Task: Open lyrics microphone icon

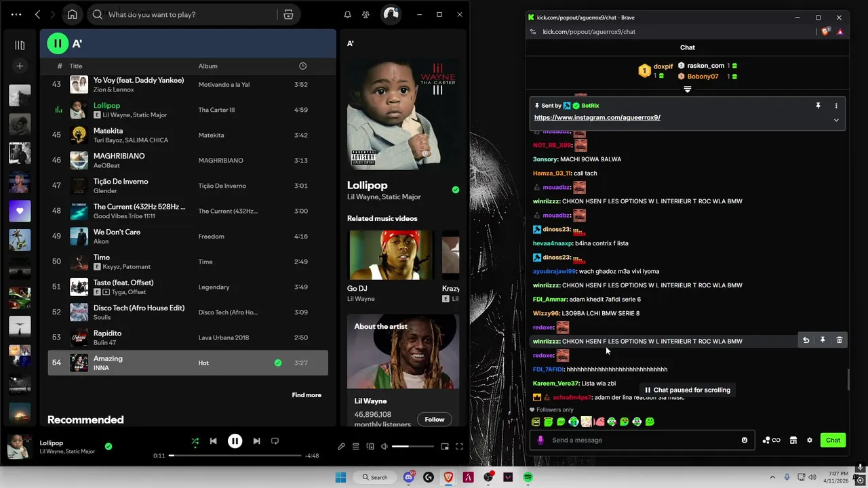Action: 341,447
